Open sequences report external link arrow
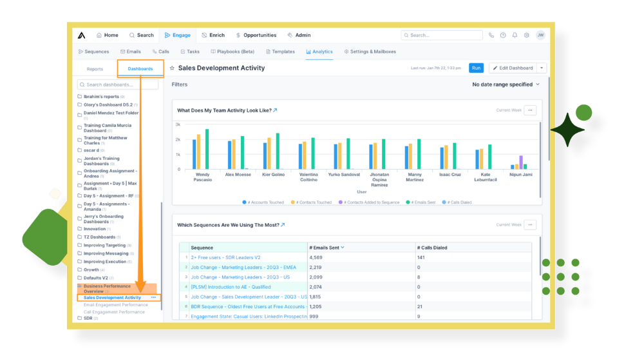Viewport: 644px width, 363px height. [283, 225]
